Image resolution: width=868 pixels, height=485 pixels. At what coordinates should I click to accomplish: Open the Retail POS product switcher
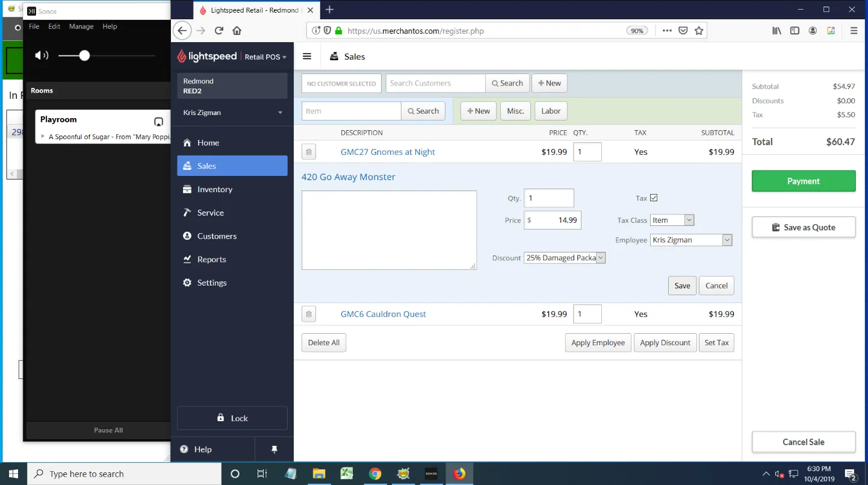tap(265, 57)
